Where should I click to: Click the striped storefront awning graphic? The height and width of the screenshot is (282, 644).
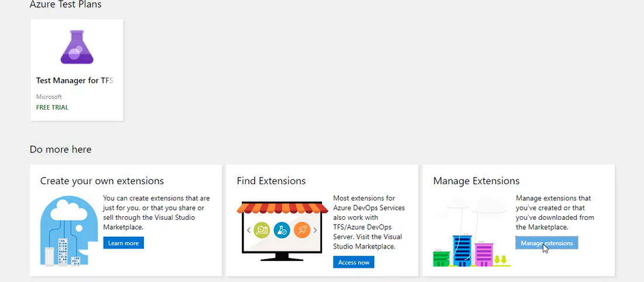282,208
